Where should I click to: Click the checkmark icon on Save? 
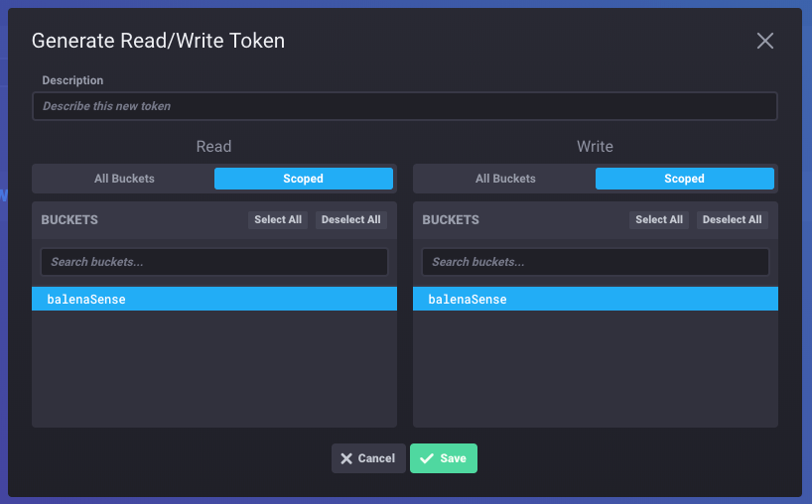point(427,458)
